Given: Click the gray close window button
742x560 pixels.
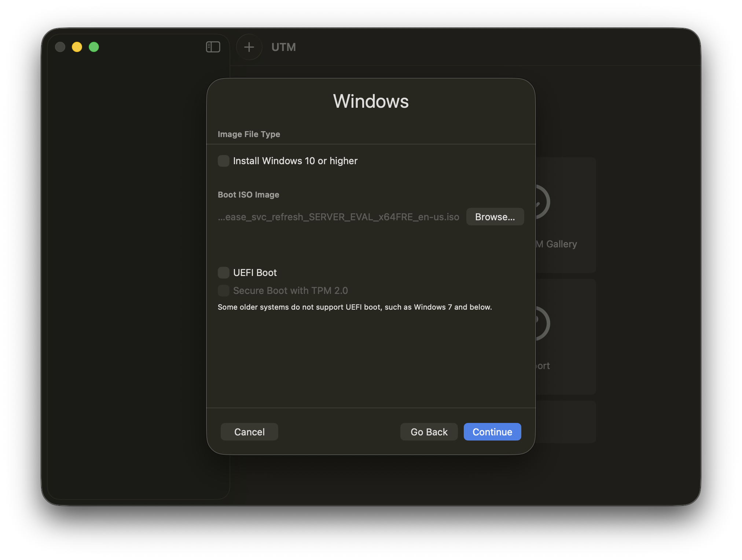Looking at the screenshot, I should click(60, 47).
